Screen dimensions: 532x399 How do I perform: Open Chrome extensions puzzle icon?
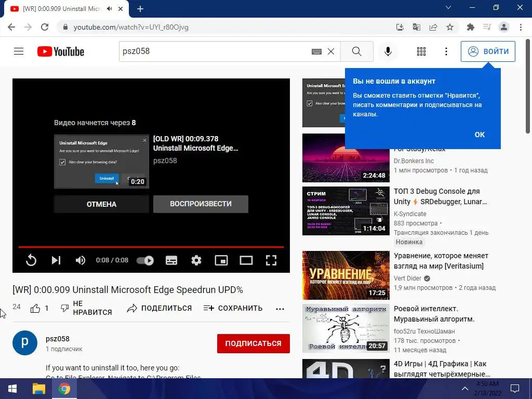(471, 27)
